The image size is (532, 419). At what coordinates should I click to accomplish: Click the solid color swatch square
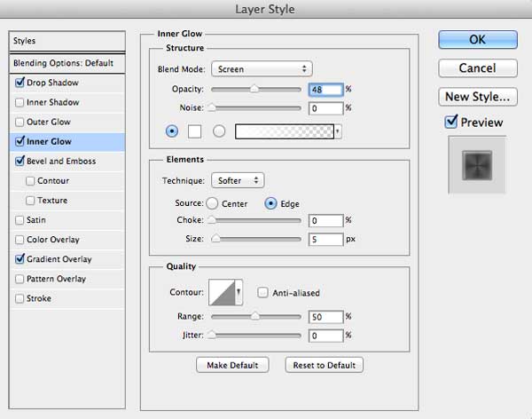(194, 131)
